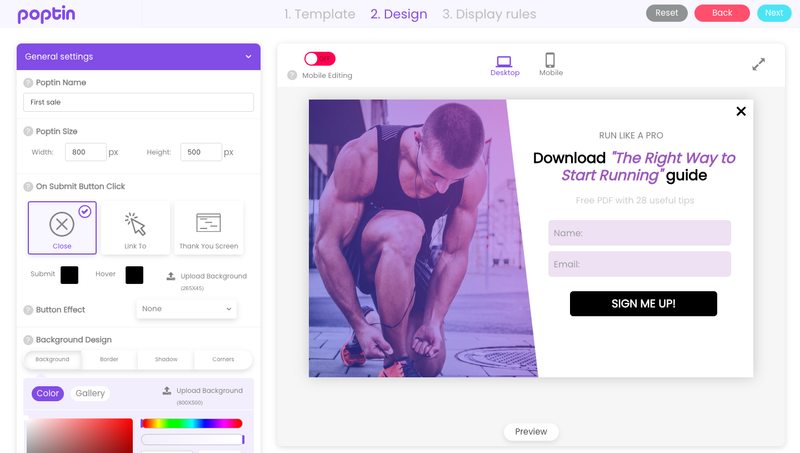Click the poptin logo
Viewport: 800px width, 453px height.
click(x=46, y=14)
